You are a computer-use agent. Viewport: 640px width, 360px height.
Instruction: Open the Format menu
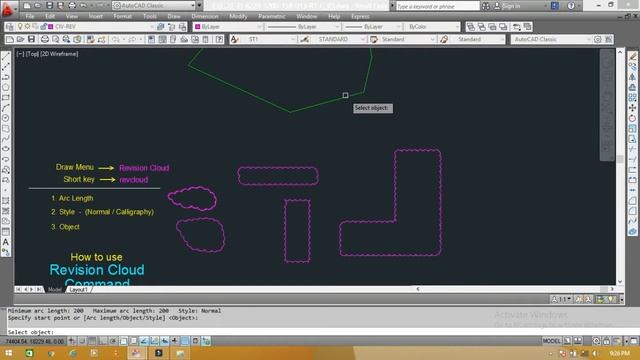122,16
